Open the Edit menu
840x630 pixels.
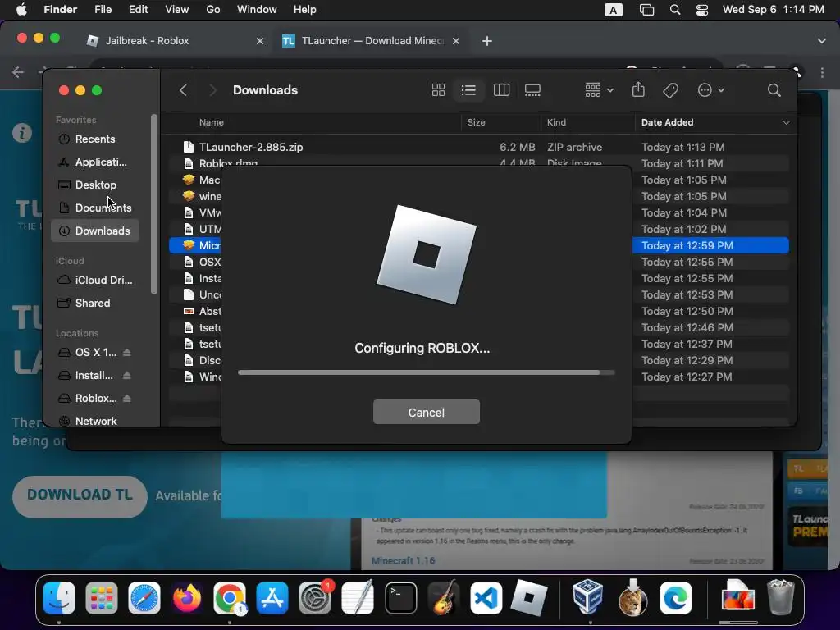point(138,10)
